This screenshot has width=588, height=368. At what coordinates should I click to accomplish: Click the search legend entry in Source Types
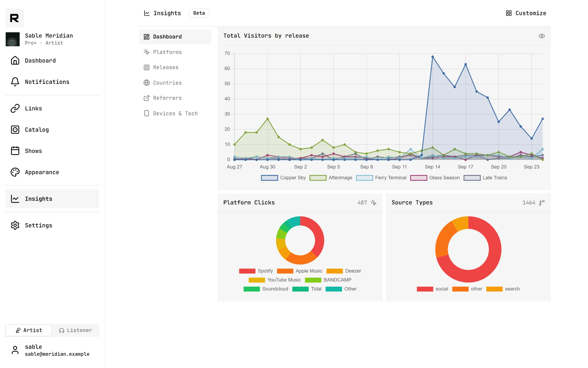pyautogui.click(x=503, y=289)
